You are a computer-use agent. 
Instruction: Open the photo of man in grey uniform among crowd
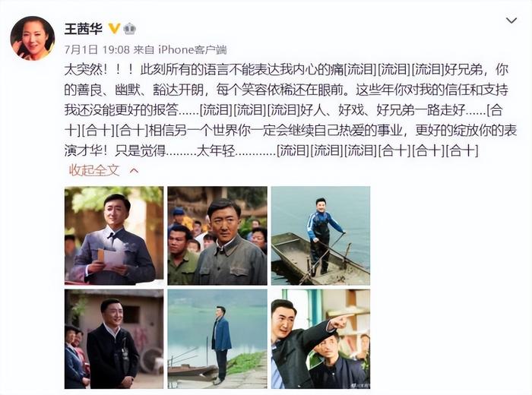pos(217,235)
